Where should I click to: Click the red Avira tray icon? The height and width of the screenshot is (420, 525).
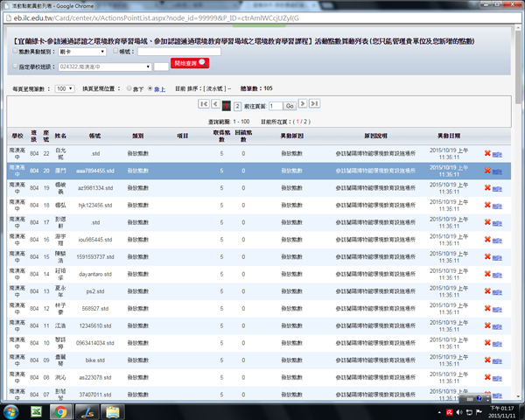pyautogui.click(x=450, y=412)
